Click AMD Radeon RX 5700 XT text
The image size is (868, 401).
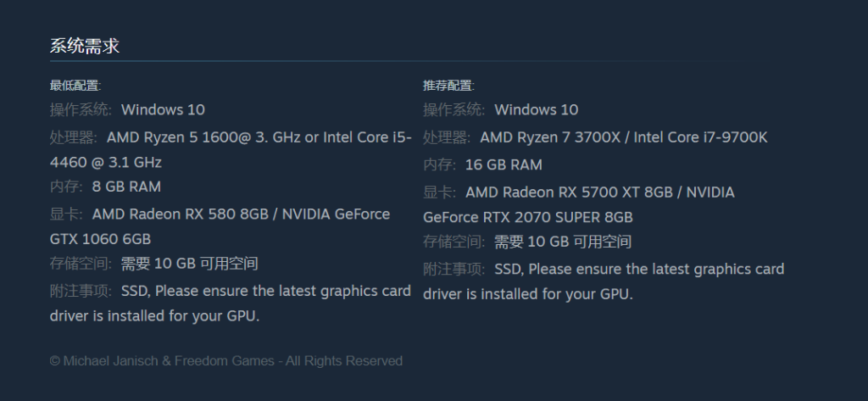[553, 192]
